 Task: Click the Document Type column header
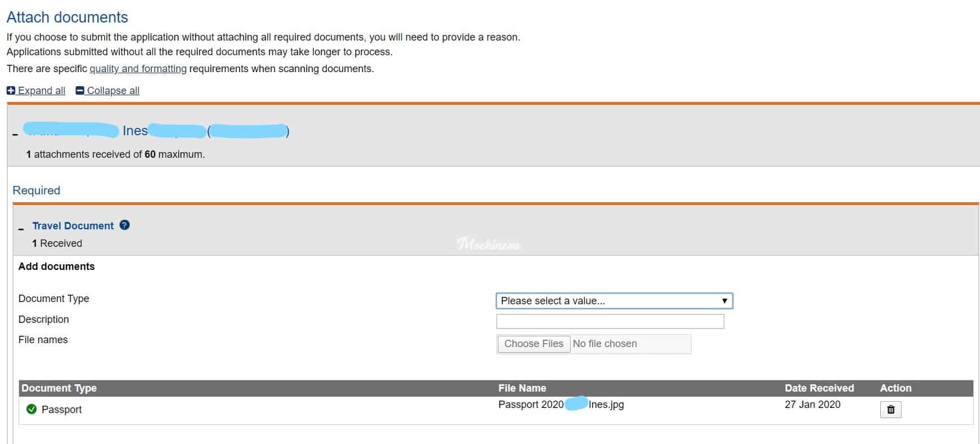click(x=59, y=388)
